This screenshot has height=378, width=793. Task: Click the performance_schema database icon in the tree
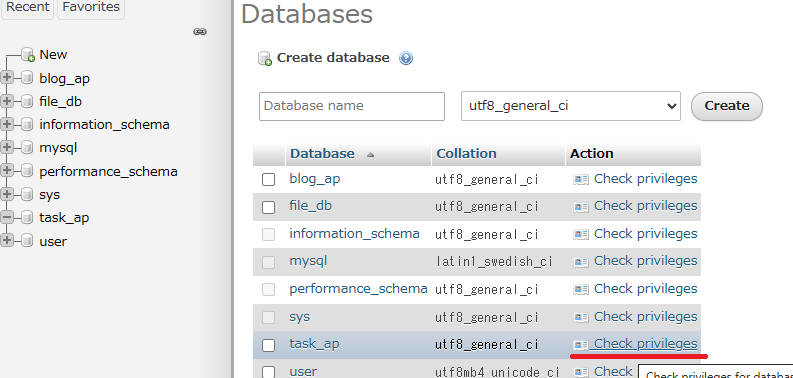[27, 172]
